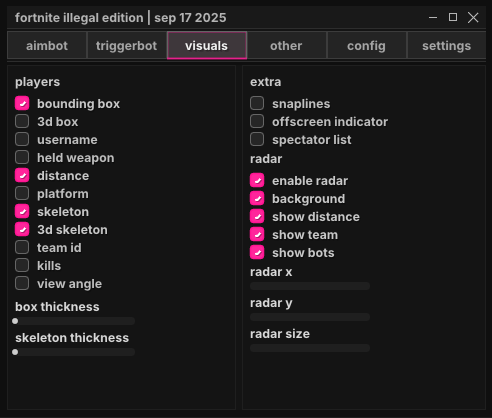Turn on snaplines

coord(257,103)
